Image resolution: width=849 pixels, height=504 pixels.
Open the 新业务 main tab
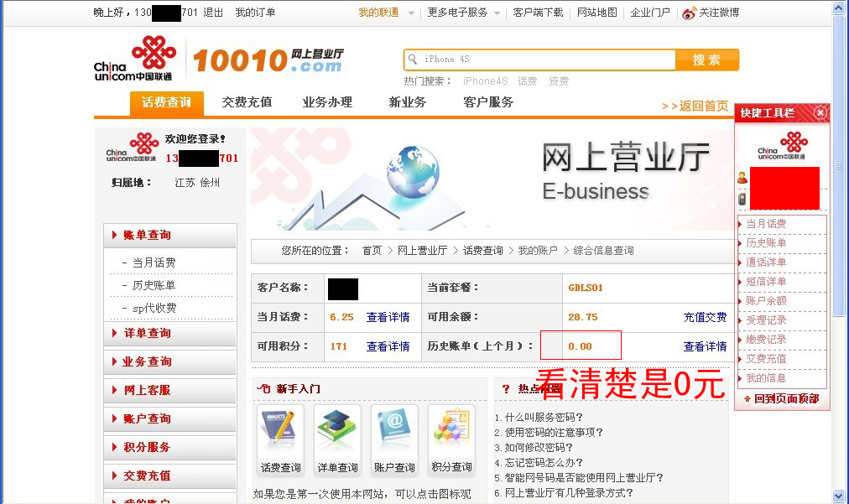(x=408, y=101)
